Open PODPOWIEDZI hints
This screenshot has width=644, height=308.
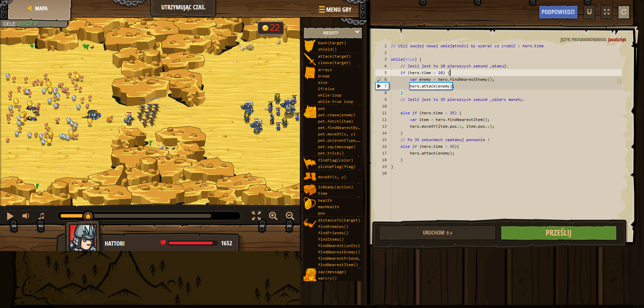[x=558, y=12]
